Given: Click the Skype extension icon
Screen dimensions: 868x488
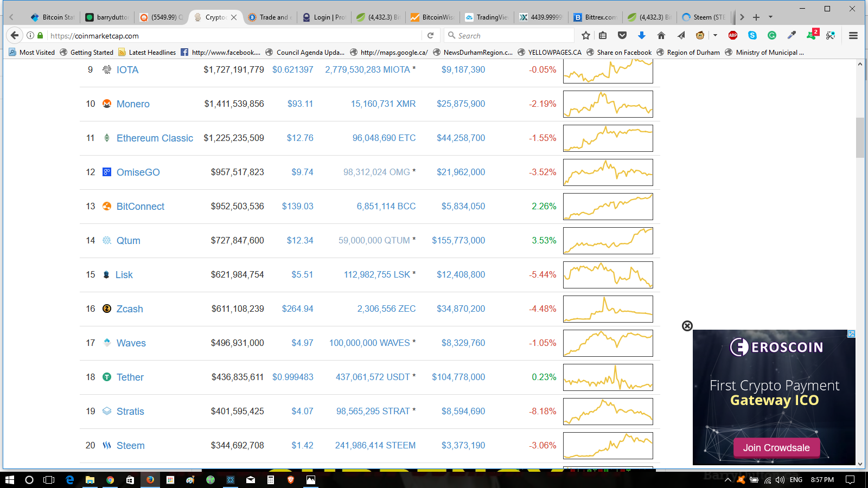Looking at the screenshot, I should pyautogui.click(x=752, y=35).
